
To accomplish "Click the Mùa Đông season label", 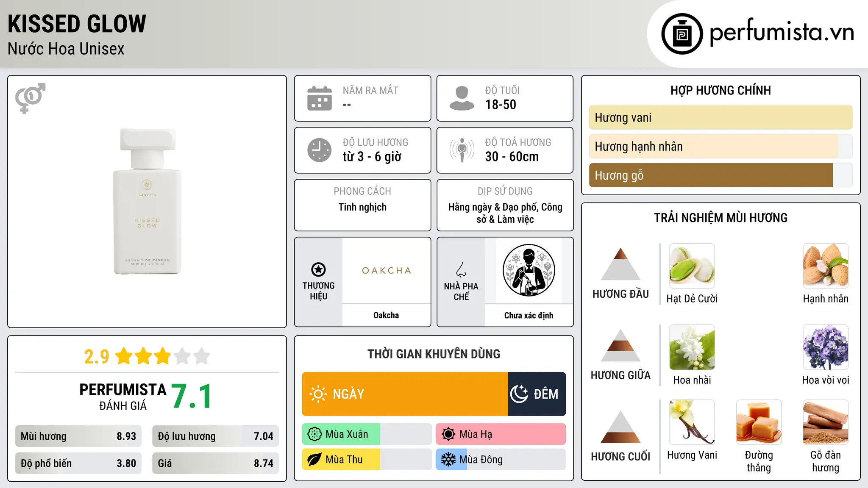I will pyautogui.click(x=481, y=460).
